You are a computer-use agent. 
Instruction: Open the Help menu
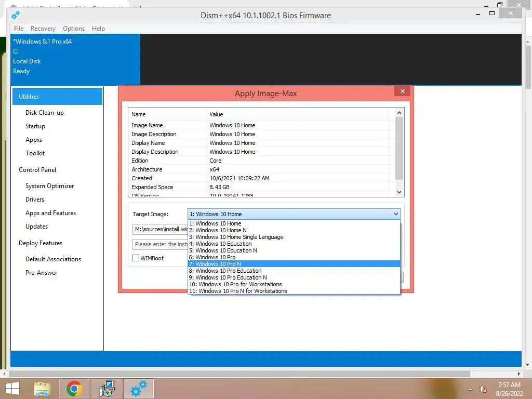pos(98,29)
